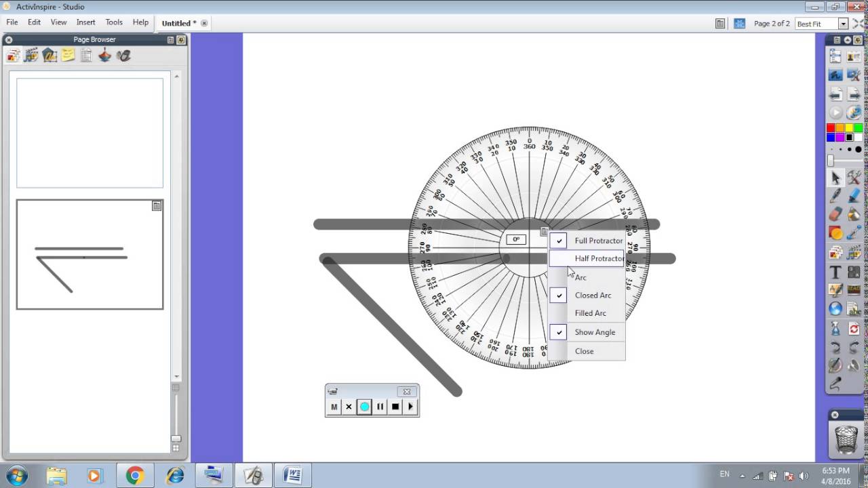Viewport: 868px width, 488px height.
Task: Click the Undo arrow
Action: click(835, 347)
